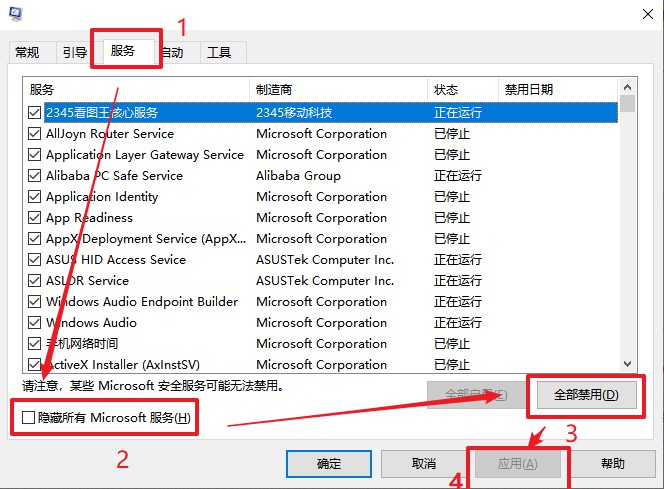This screenshot has width=664, height=489.
Task: Uncheck 2345看图王核心服务 checkbox
Action: pyautogui.click(x=34, y=112)
